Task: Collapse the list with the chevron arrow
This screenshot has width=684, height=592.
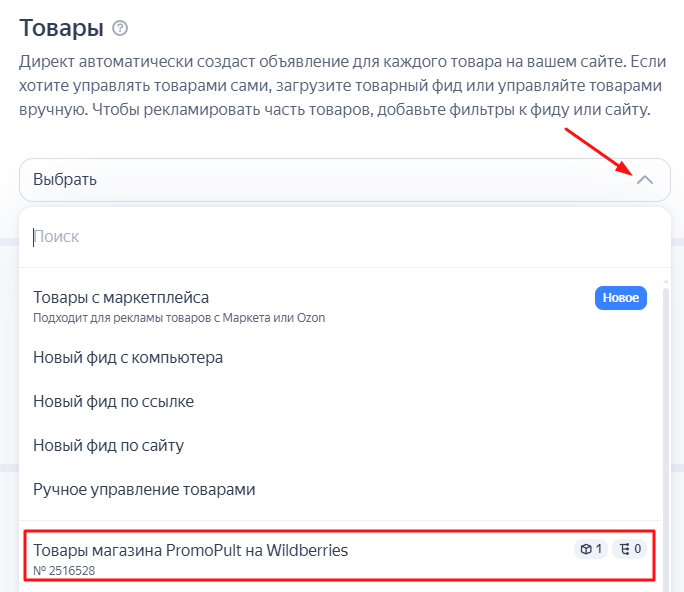Action: (645, 180)
